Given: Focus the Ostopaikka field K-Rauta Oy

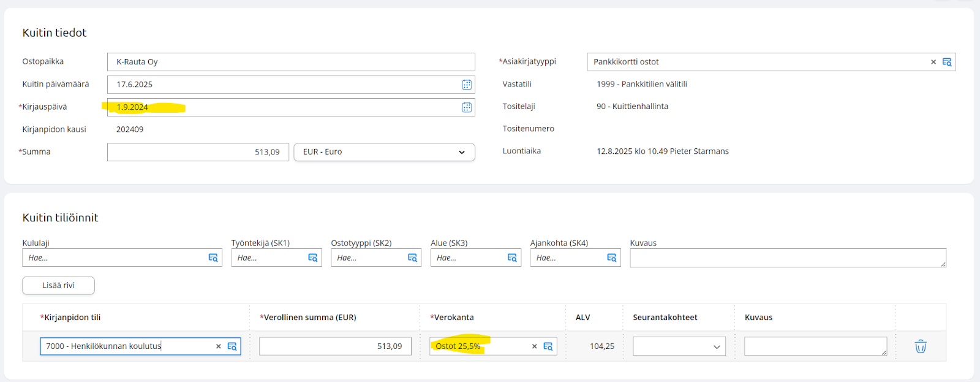Looking at the screenshot, I should coord(291,62).
